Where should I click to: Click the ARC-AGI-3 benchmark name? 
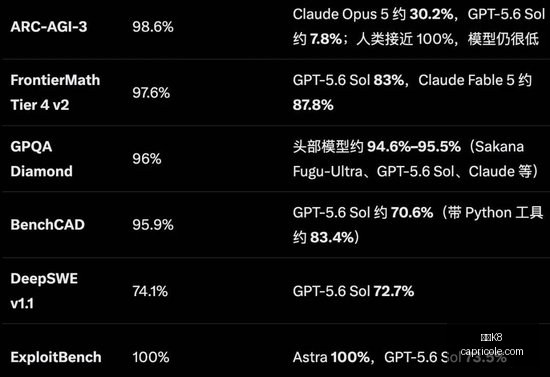click(49, 27)
